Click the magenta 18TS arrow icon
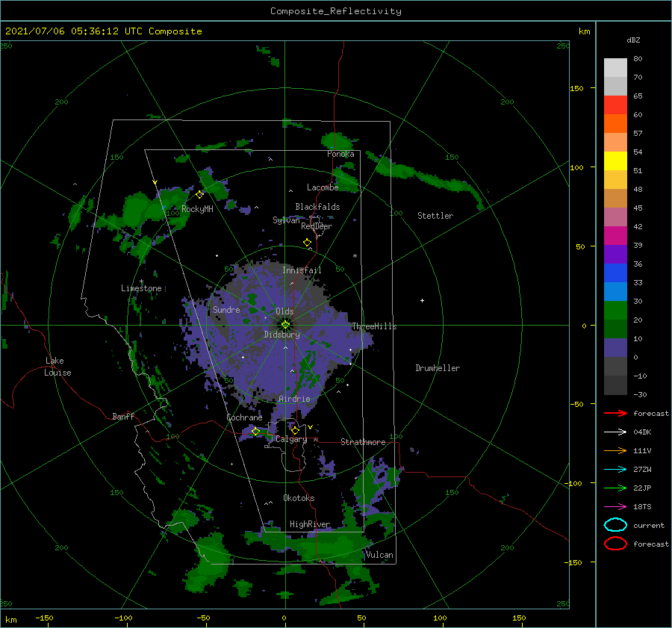Image resolution: width=672 pixels, height=628 pixels. tap(615, 507)
